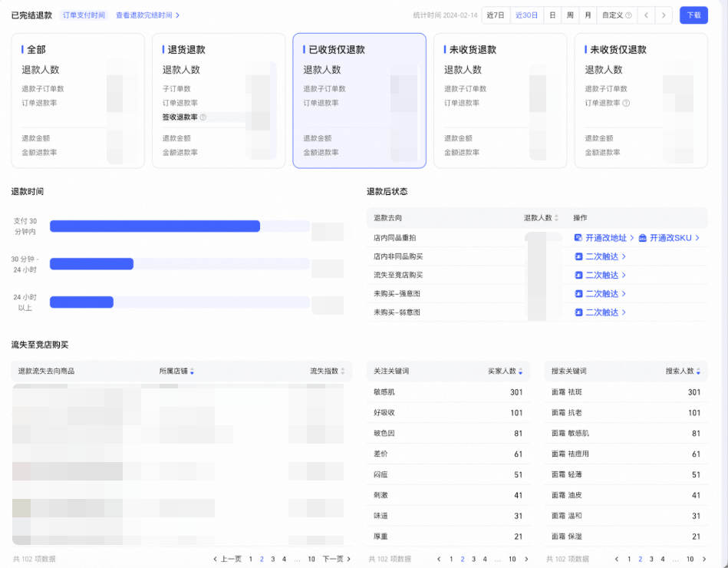Click help icon beside 订单退款率 in 未收货仅退款

(x=626, y=103)
